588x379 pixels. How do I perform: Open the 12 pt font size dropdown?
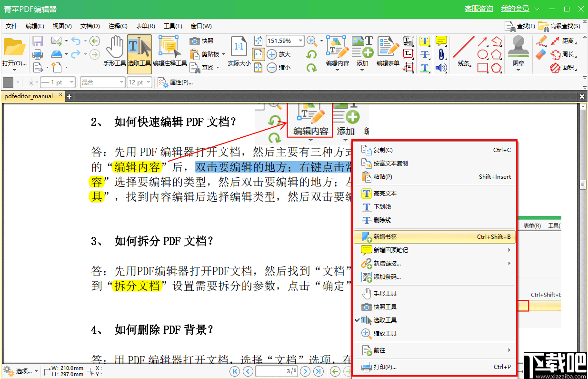coord(139,82)
